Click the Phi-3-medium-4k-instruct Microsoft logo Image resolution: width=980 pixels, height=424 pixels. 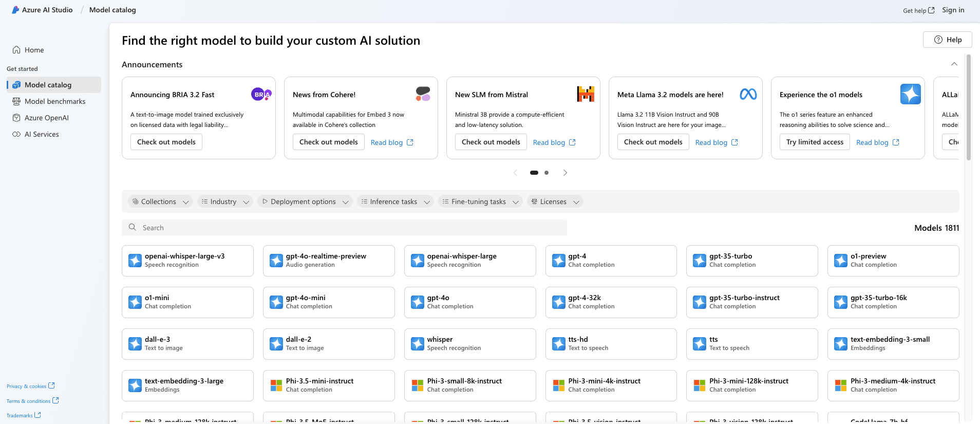(841, 385)
